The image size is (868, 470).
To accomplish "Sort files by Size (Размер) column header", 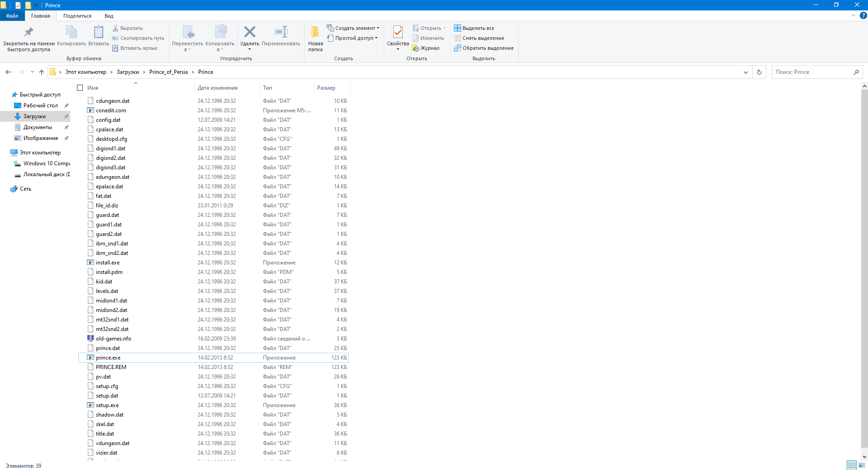I will pyautogui.click(x=326, y=88).
